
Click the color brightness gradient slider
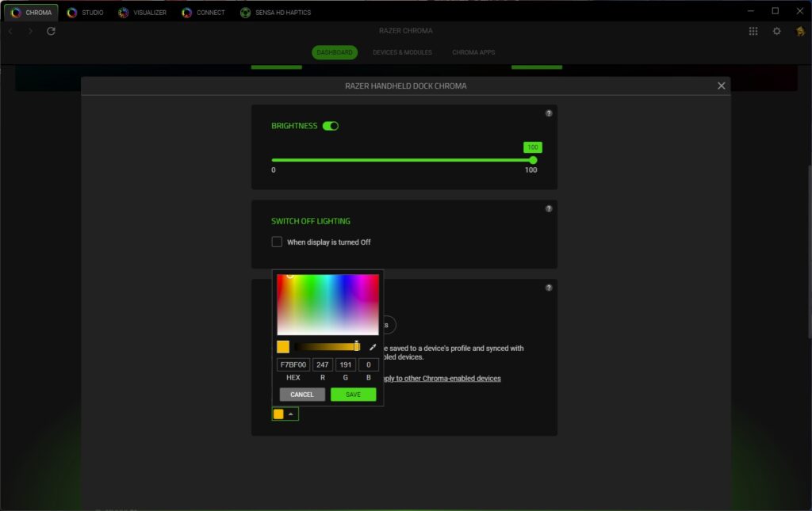(327, 347)
